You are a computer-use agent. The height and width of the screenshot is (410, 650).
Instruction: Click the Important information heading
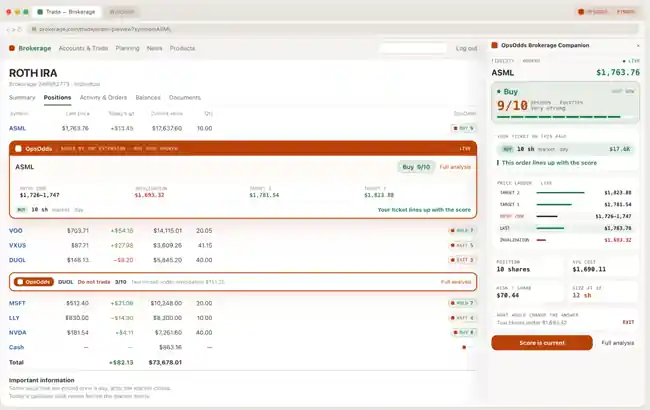pyautogui.click(x=41, y=380)
